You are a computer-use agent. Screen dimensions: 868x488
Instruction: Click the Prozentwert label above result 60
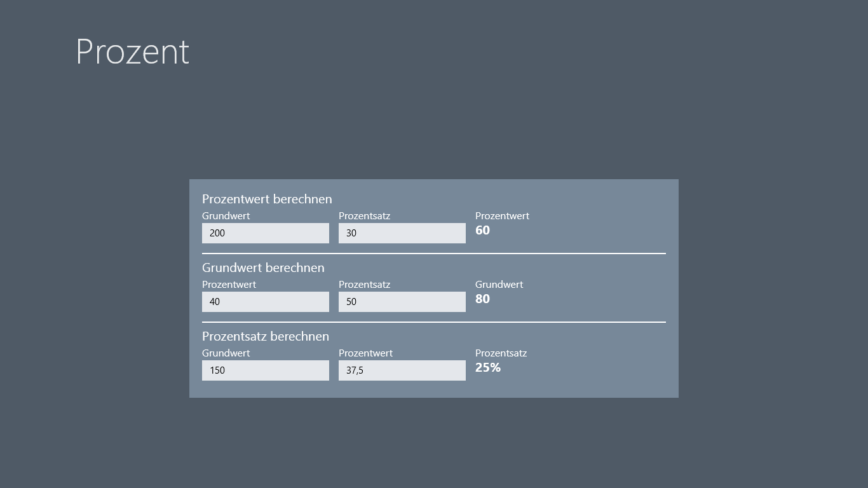coord(502,216)
